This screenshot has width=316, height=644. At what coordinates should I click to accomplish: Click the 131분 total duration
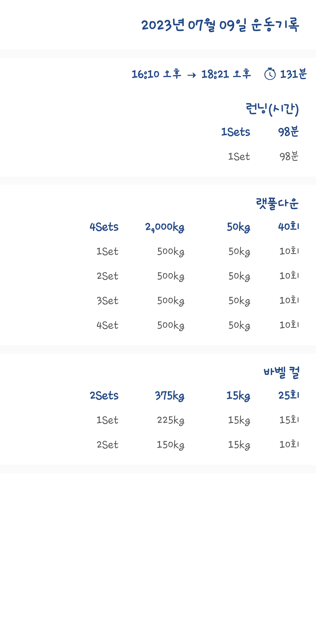(x=293, y=74)
